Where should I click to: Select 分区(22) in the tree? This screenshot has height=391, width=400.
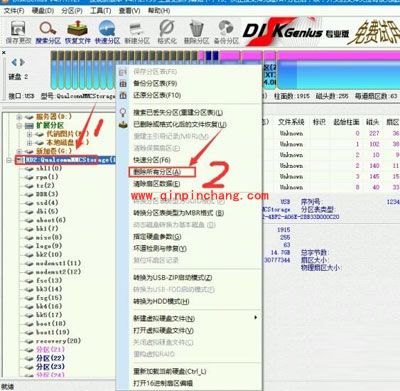pos(50,358)
